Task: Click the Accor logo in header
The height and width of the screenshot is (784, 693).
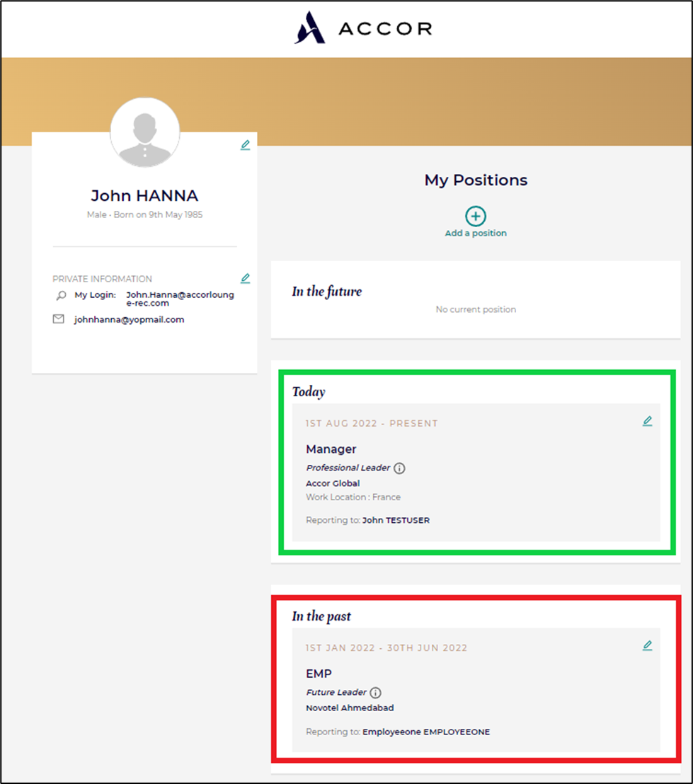Action: point(363,28)
